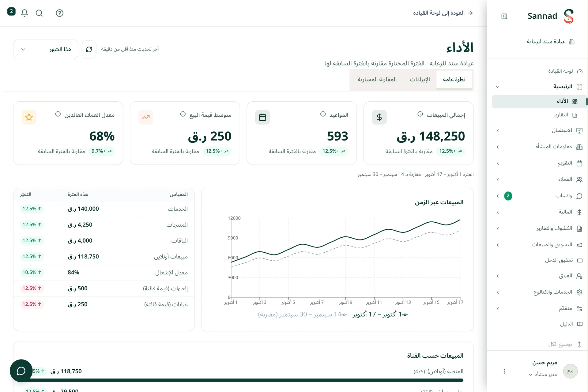Click the trending arrow icon on average sale card

point(146,117)
